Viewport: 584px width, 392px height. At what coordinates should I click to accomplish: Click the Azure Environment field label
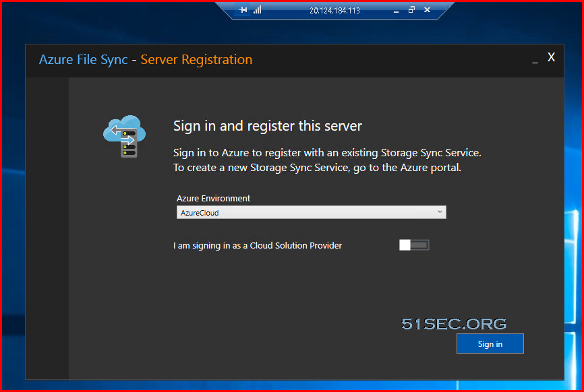213,198
